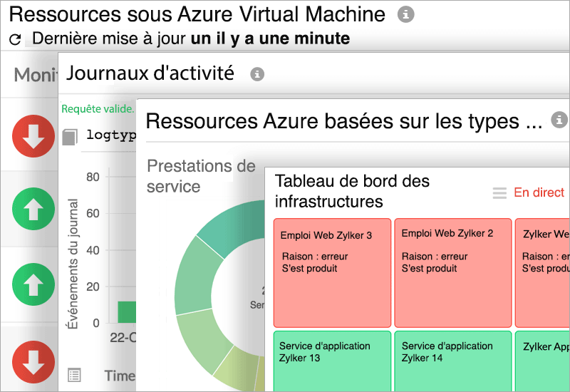This screenshot has height=392, width=570.
Task: Click the En direct live link
Action: point(539,192)
